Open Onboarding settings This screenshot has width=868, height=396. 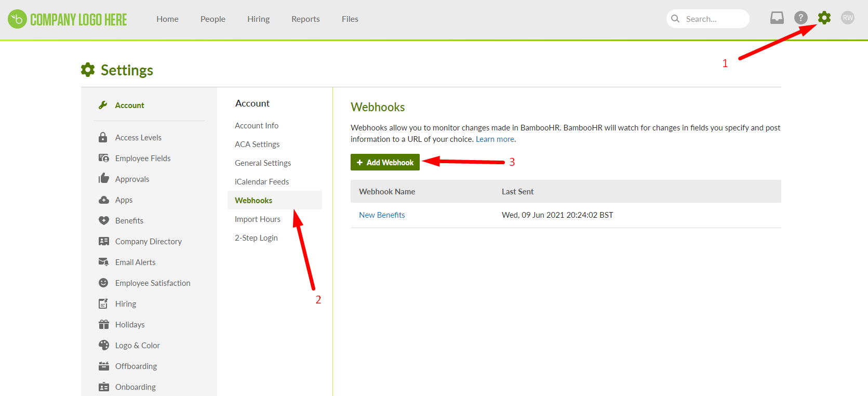136,387
